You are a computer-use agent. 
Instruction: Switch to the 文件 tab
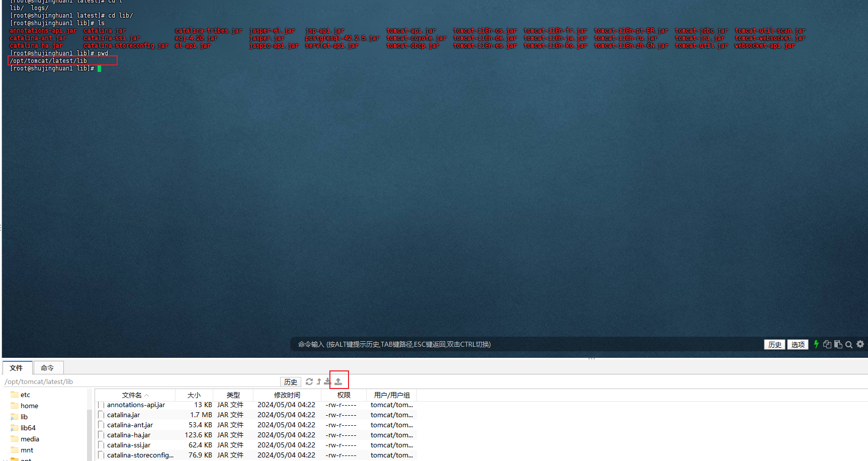17,367
